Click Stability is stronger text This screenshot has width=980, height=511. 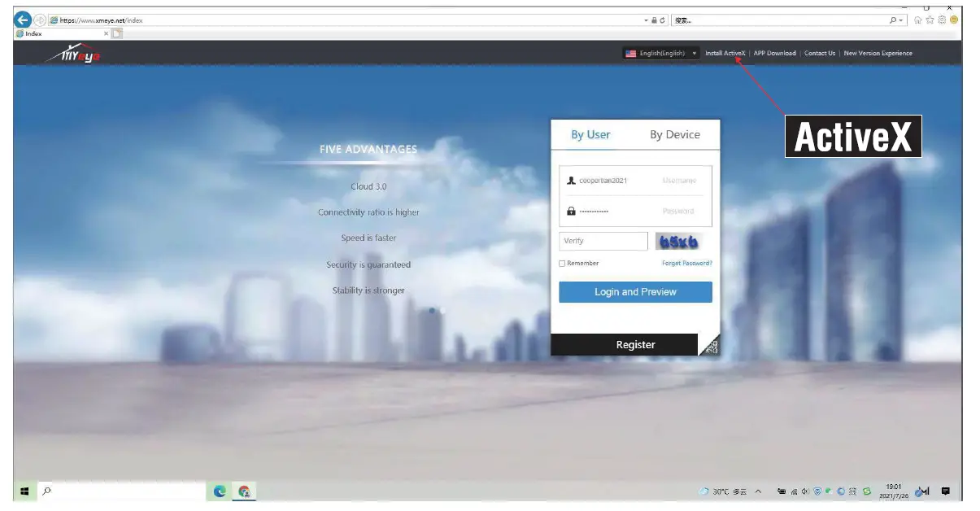click(x=368, y=290)
